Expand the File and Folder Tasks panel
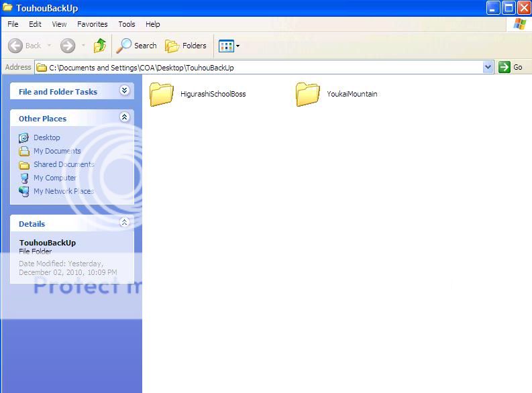 124,91
